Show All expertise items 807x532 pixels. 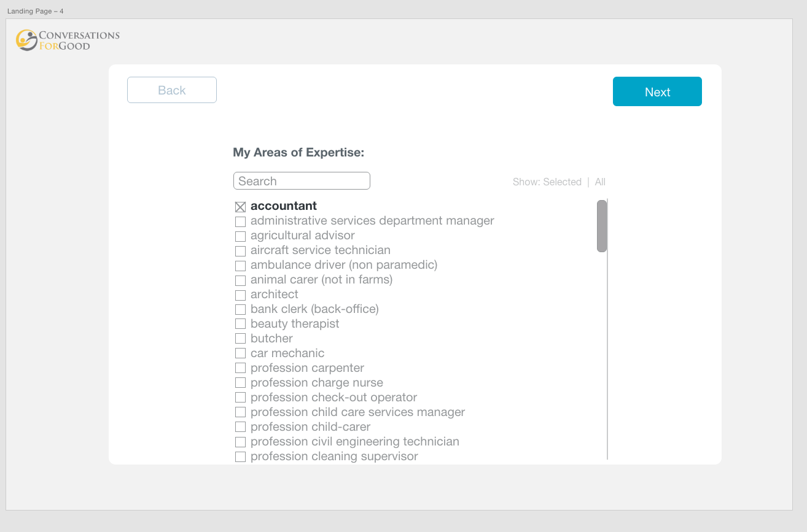(x=600, y=182)
